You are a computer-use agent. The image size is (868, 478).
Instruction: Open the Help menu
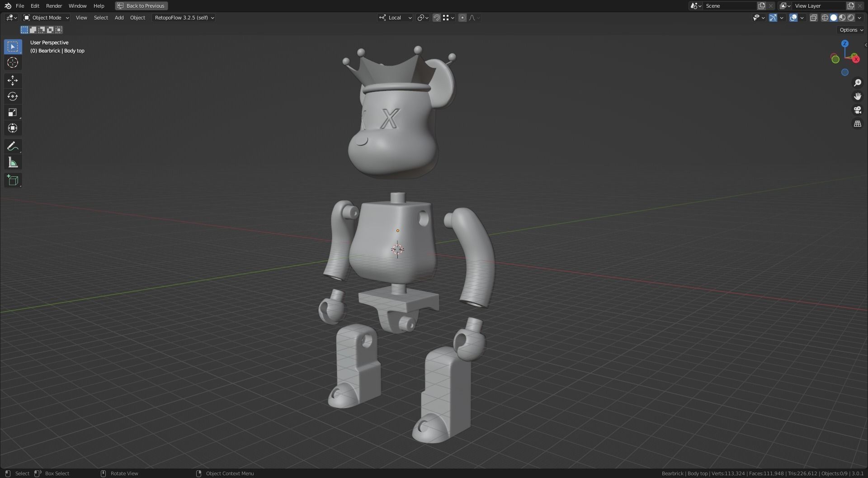click(99, 6)
